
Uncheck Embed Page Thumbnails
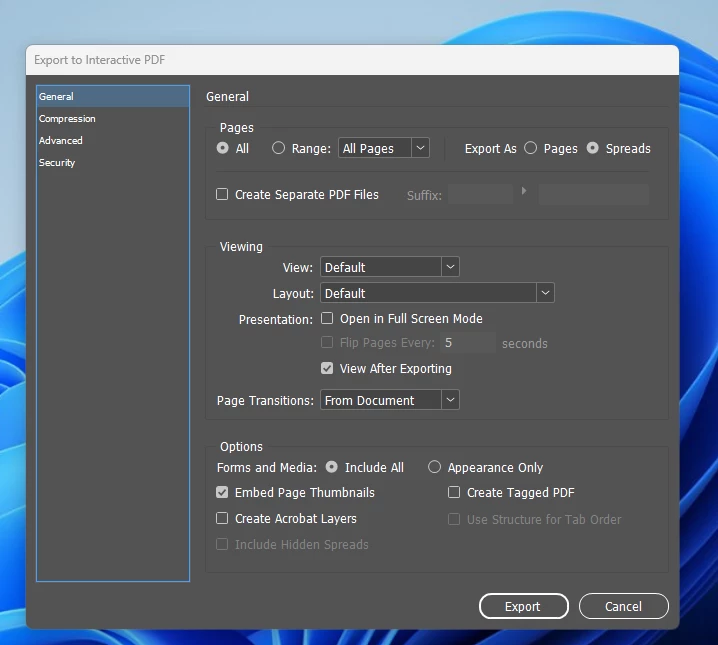pyautogui.click(x=222, y=493)
